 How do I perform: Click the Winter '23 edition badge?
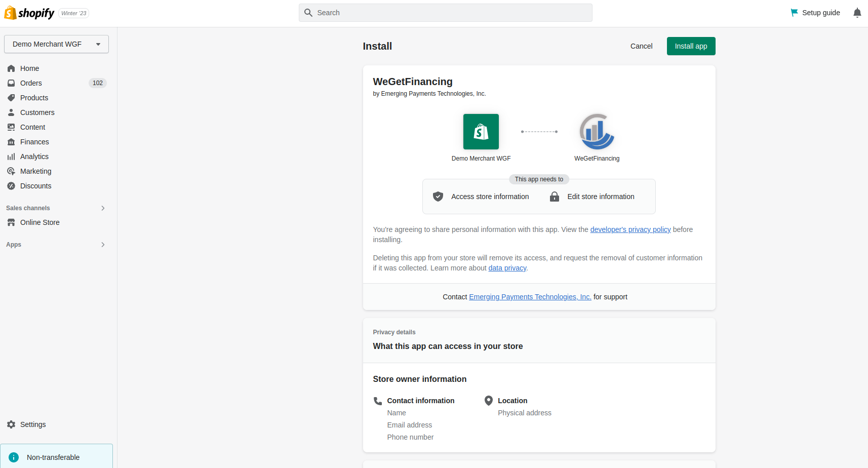tap(74, 13)
